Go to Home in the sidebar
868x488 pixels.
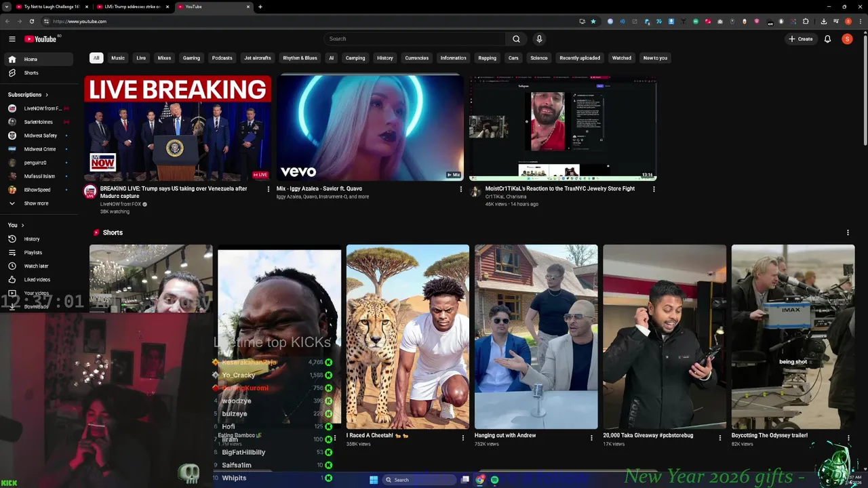[39, 59]
